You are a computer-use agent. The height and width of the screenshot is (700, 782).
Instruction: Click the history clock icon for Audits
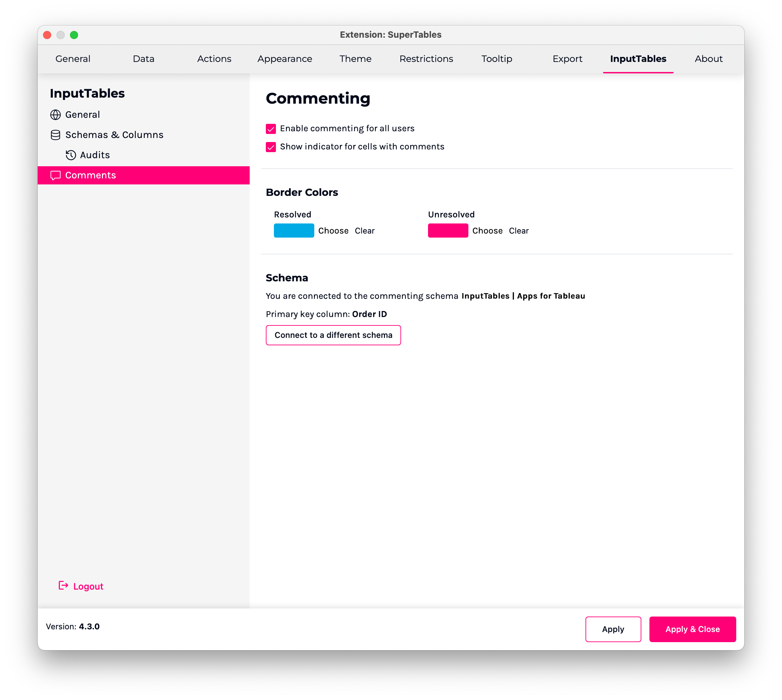coord(71,155)
